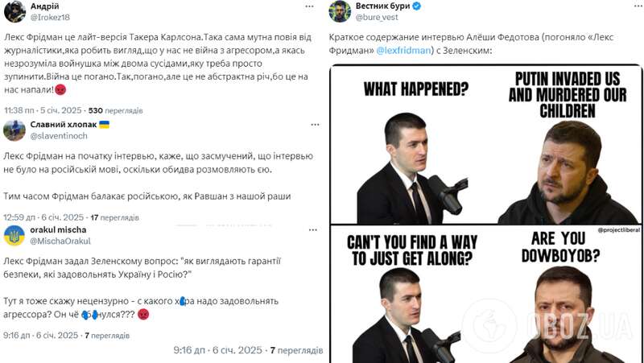Click the verified badge next to Вестник бури
The image size is (644, 363).
416,6
